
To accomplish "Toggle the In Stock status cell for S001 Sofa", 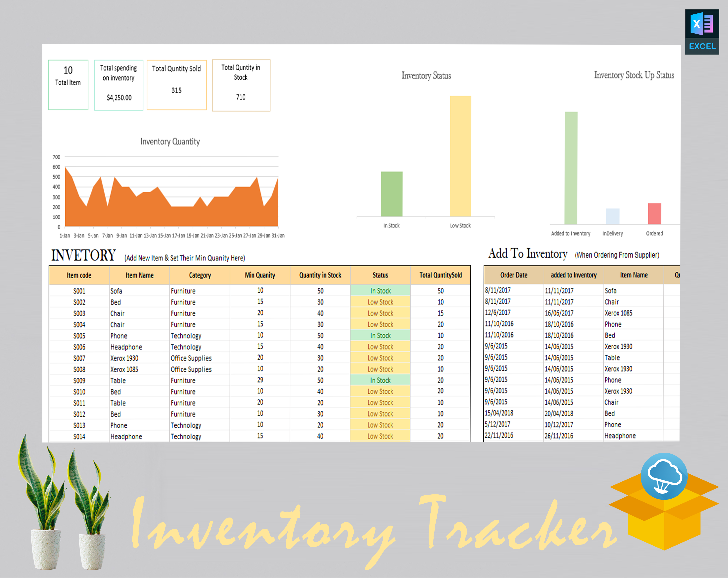I will tap(380, 291).
